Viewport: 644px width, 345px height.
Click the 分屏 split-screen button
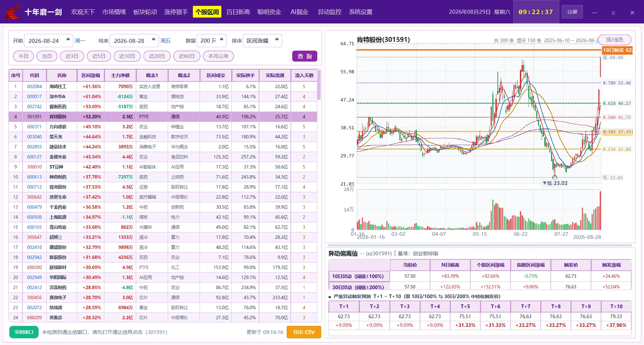click(x=572, y=12)
